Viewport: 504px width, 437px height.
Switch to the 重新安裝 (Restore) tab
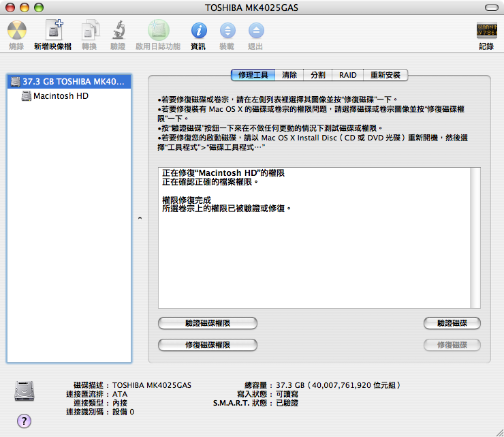385,75
